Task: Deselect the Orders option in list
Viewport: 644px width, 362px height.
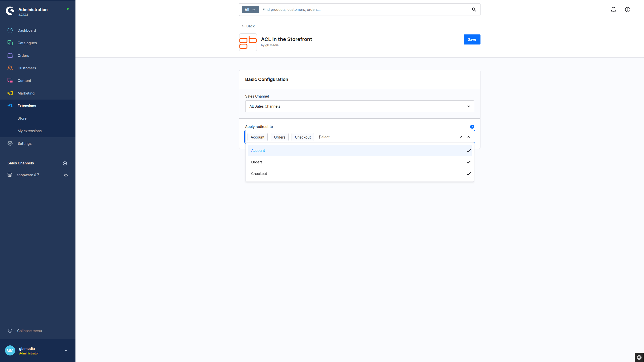Action: point(360,162)
